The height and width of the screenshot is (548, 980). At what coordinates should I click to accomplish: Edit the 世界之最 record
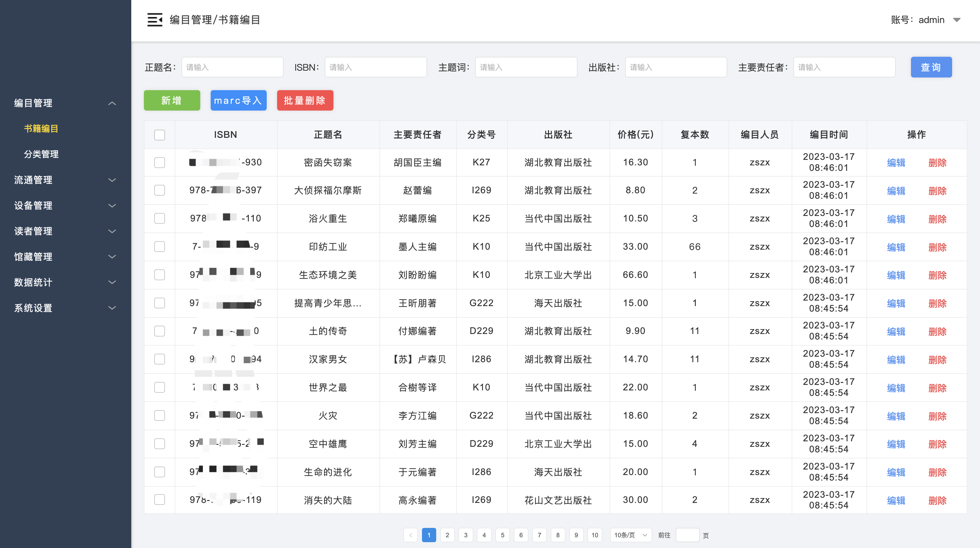point(896,388)
